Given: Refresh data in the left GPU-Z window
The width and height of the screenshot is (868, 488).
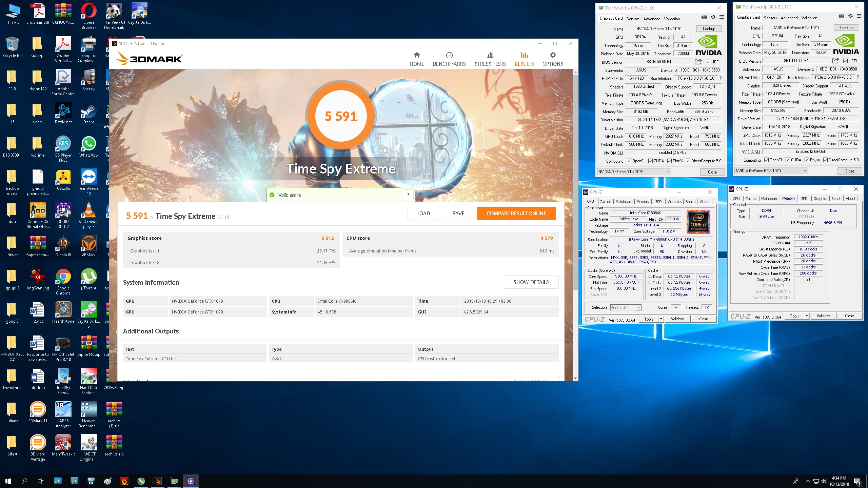Looking at the screenshot, I should click(x=713, y=17).
